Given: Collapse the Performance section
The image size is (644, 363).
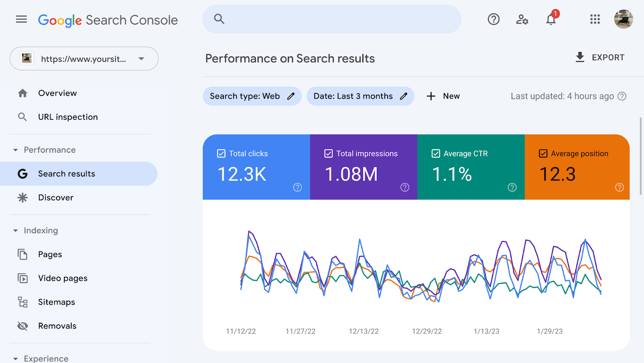Looking at the screenshot, I should click(x=15, y=149).
